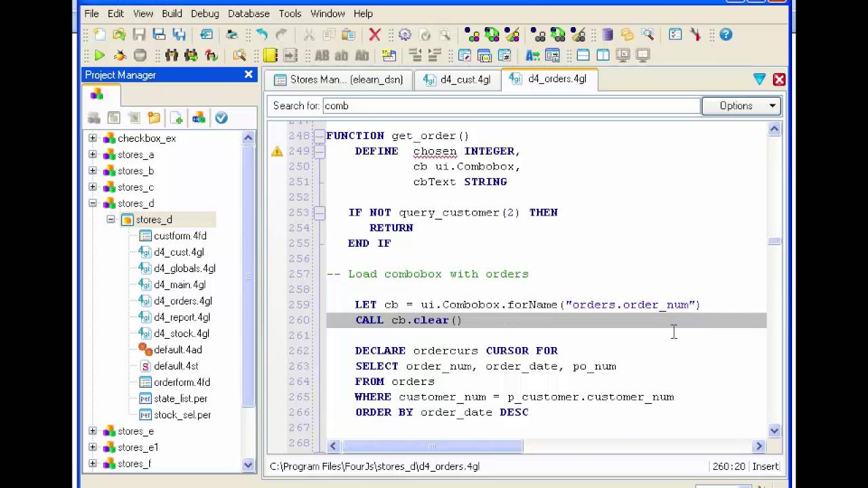
Task: Click the red wrench tools icon
Action: pos(695,35)
